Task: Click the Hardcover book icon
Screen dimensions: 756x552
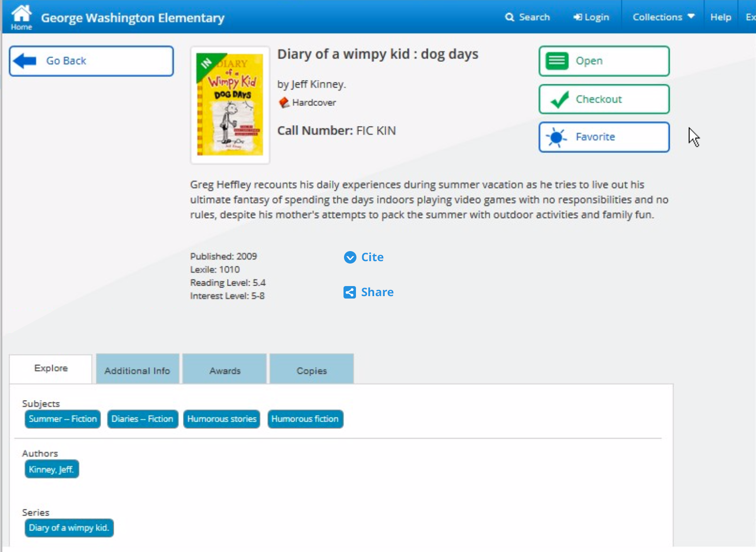Action: 284,103
